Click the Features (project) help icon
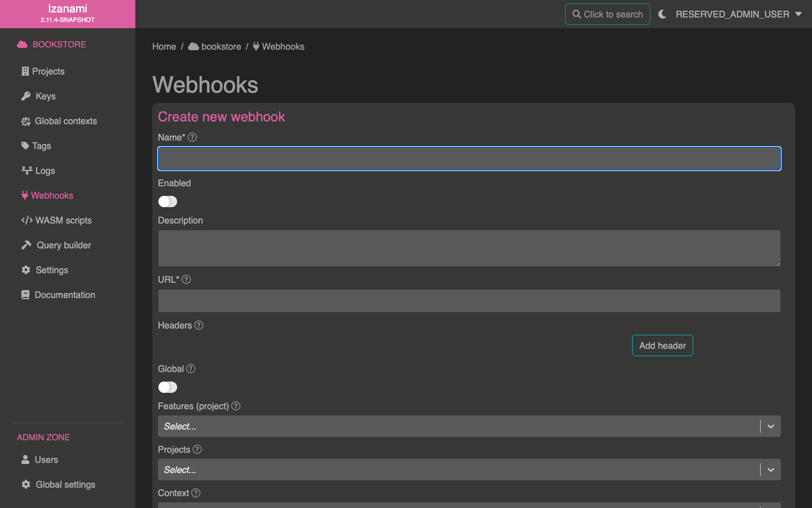Image resolution: width=812 pixels, height=508 pixels. (236, 406)
